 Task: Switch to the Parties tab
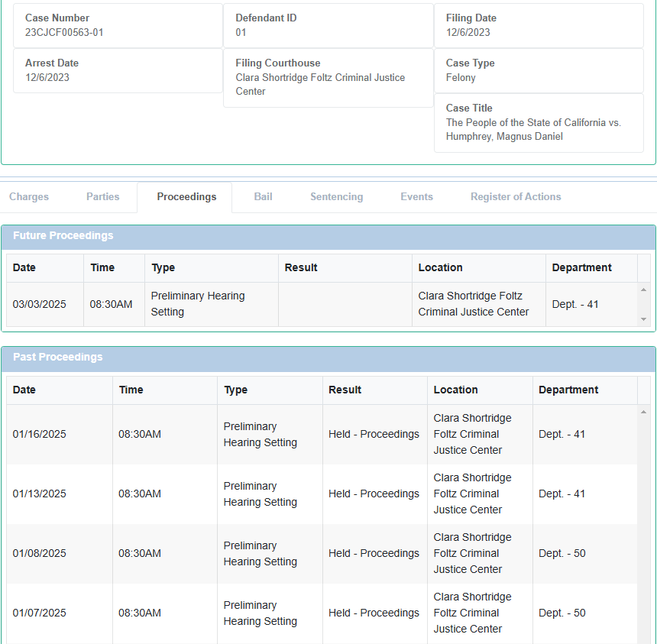click(x=102, y=197)
